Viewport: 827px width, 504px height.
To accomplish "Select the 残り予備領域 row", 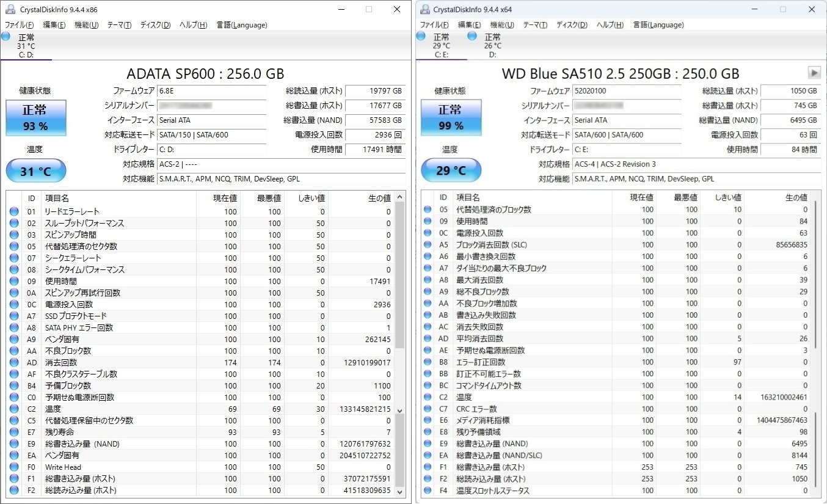I will 617,432.
